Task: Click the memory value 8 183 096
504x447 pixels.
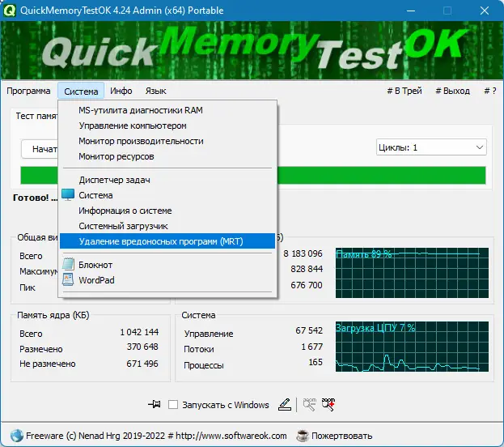Action: pos(303,253)
